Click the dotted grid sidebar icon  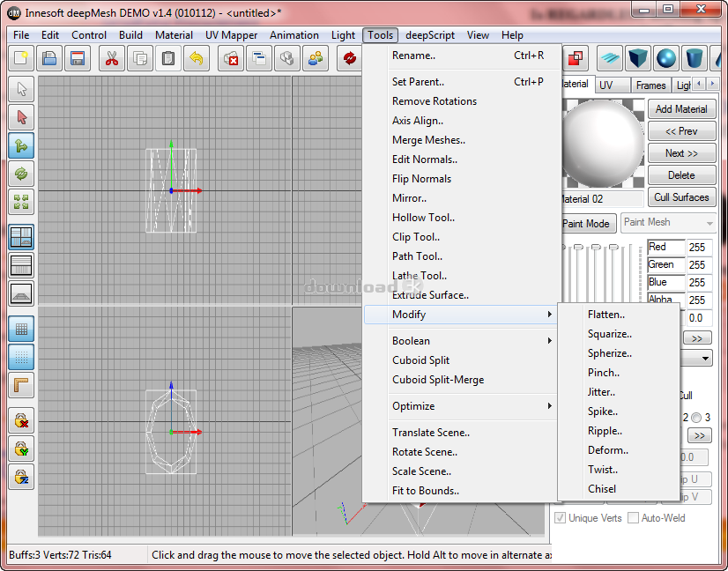[21, 358]
